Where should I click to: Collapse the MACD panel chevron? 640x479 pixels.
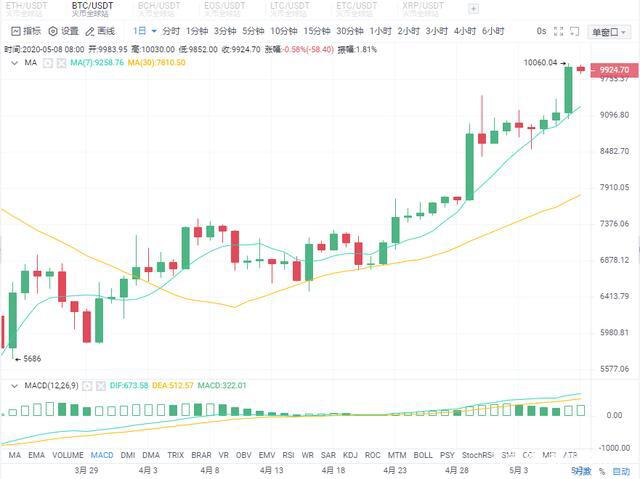pyautogui.click(x=14, y=386)
